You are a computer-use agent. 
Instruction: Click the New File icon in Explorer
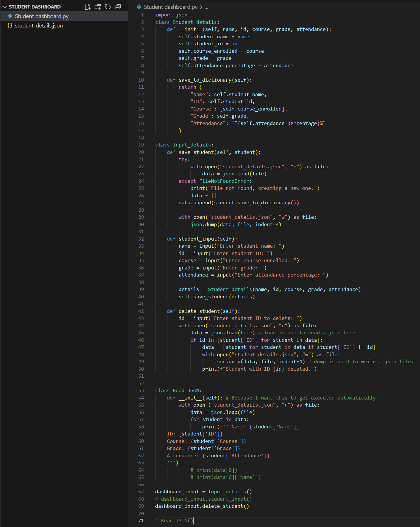(88, 7)
